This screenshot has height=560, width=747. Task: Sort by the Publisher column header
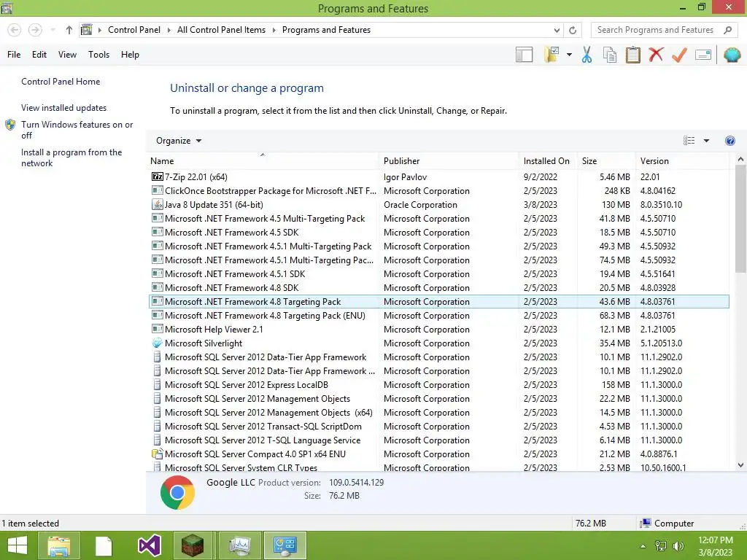pos(449,161)
